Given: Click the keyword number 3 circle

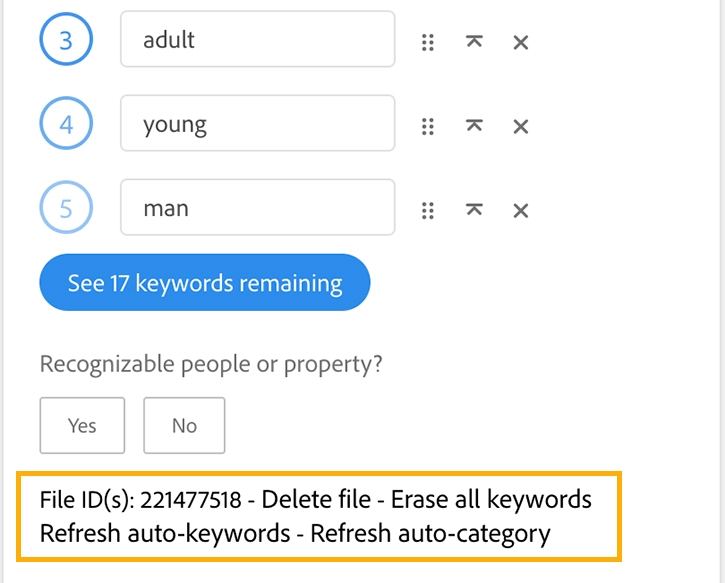Looking at the screenshot, I should coord(66,39).
